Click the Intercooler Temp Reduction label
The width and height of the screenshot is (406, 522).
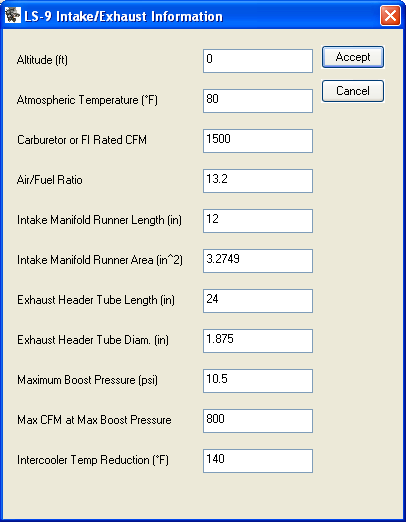(x=93, y=460)
